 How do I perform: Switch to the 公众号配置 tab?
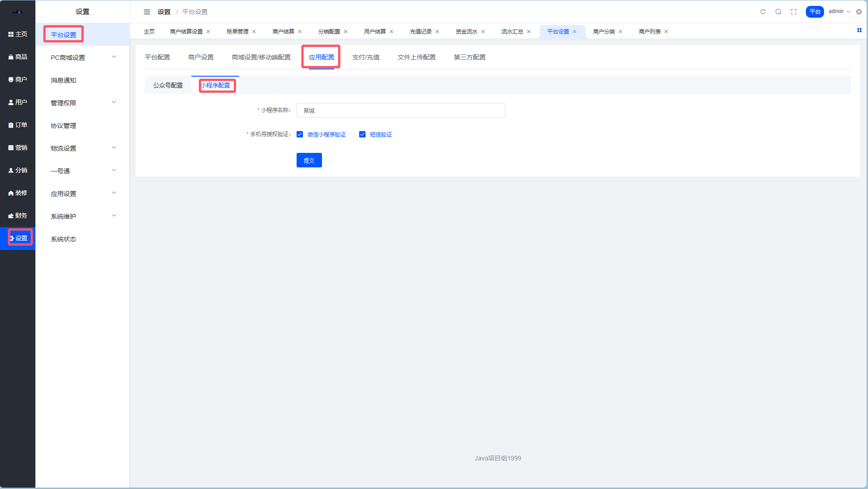tap(168, 85)
